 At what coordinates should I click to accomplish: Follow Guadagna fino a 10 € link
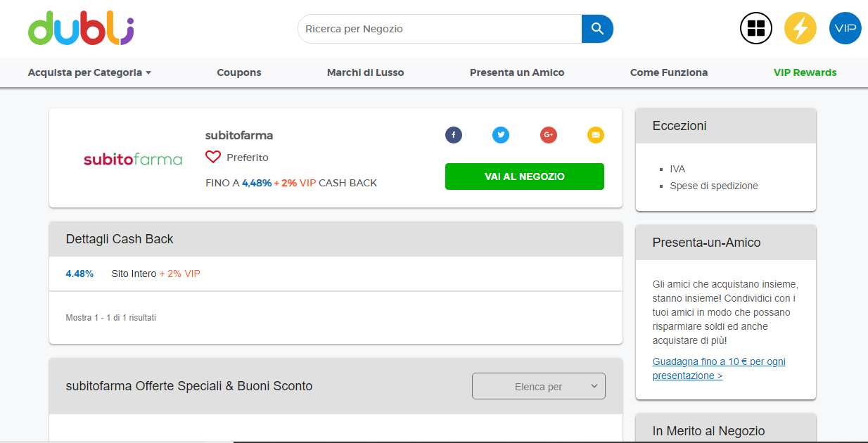[x=719, y=368]
